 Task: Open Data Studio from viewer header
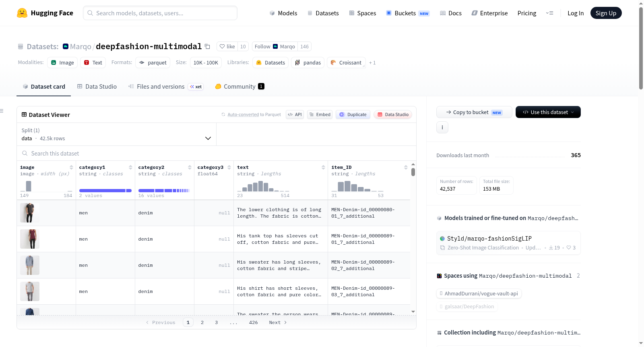393,114
